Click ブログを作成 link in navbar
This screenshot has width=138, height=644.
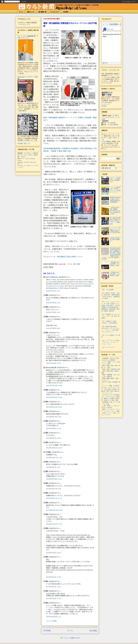point(126,2)
